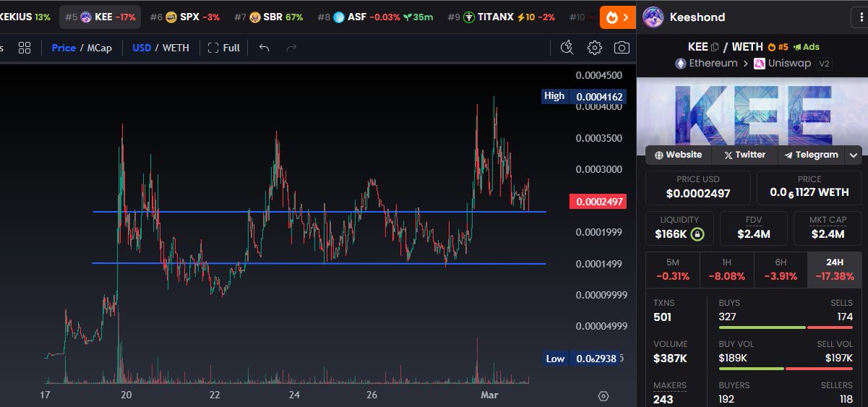
Task: Open trending token #5 KEE
Action: tap(100, 17)
